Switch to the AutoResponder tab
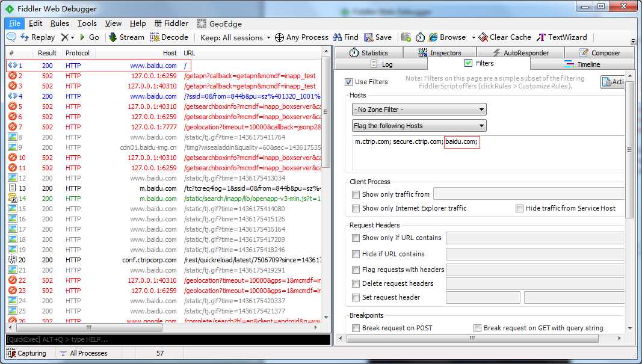The image size is (642, 364). [x=520, y=53]
